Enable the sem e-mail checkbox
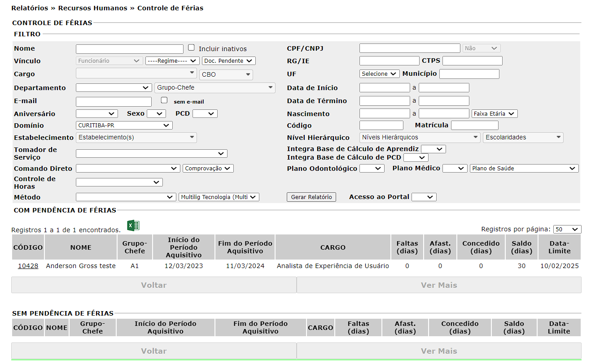 point(164,100)
